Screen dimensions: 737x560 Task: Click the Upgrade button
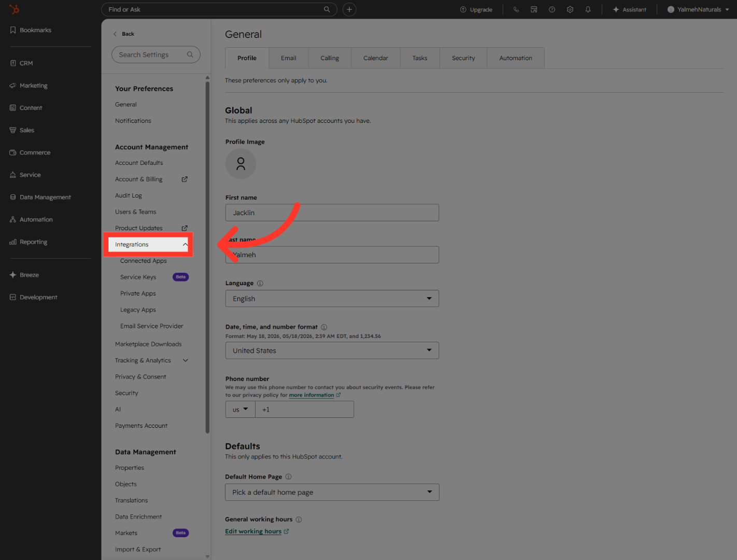(476, 9)
